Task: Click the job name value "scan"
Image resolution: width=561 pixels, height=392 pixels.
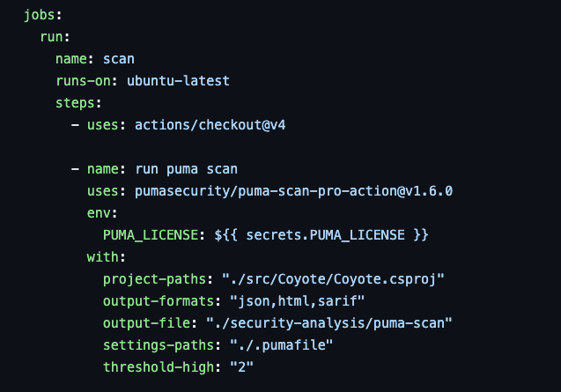Action: point(119,59)
